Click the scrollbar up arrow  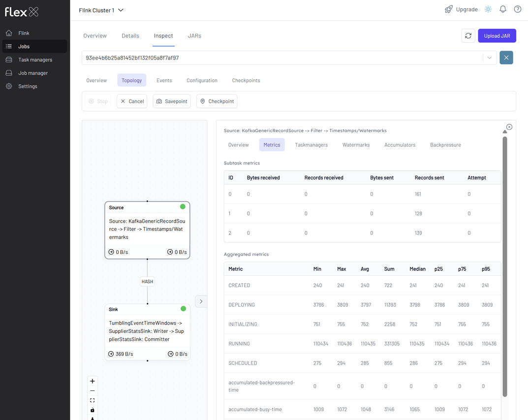coord(505,131)
